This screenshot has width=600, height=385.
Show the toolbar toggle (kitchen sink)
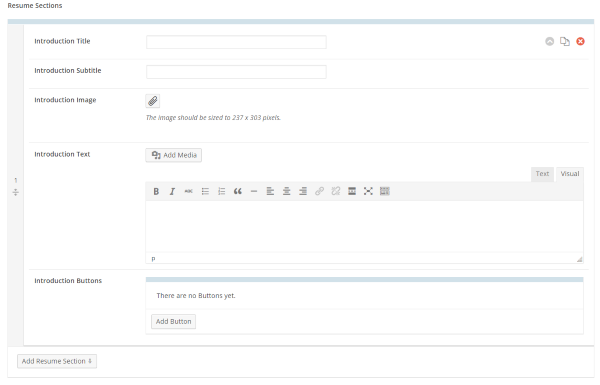tap(385, 191)
